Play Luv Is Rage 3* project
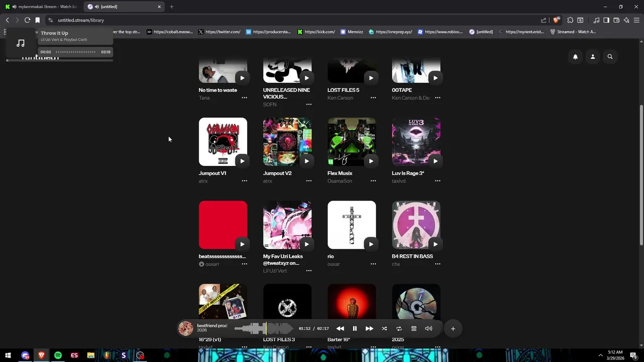Image resolution: width=644 pixels, height=362 pixels. 435,161
